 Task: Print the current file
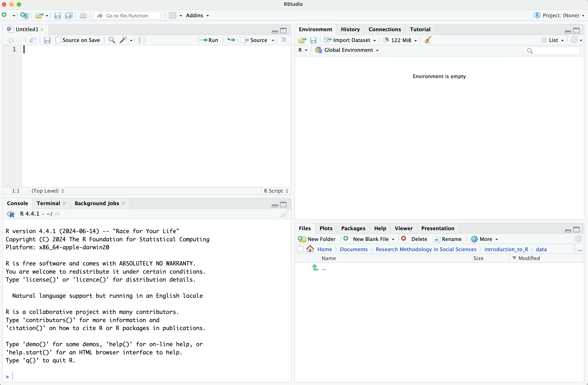pyautogui.click(x=83, y=15)
